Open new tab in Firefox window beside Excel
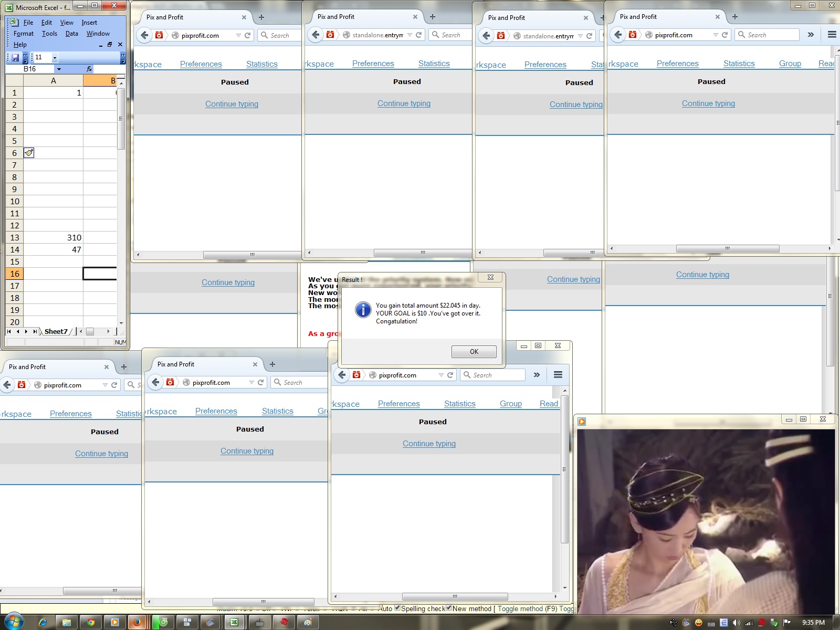840x630 pixels. pyautogui.click(x=261, y=17)
